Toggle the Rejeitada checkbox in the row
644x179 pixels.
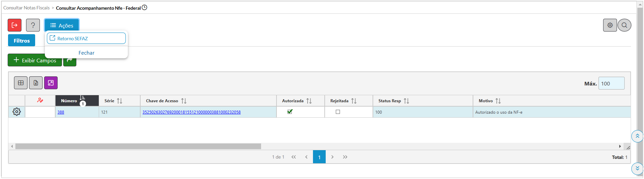coord(338,112)
